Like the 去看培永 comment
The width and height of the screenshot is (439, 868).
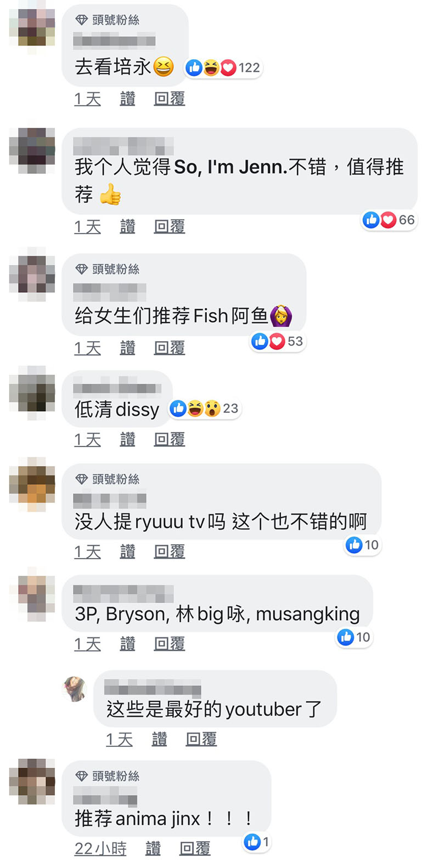click(127, 99)
